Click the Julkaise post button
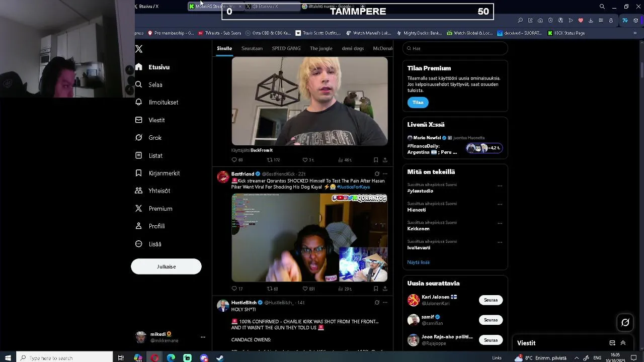Image resolution: width=644 pixels, height=362 pixels. pos(166,266)
